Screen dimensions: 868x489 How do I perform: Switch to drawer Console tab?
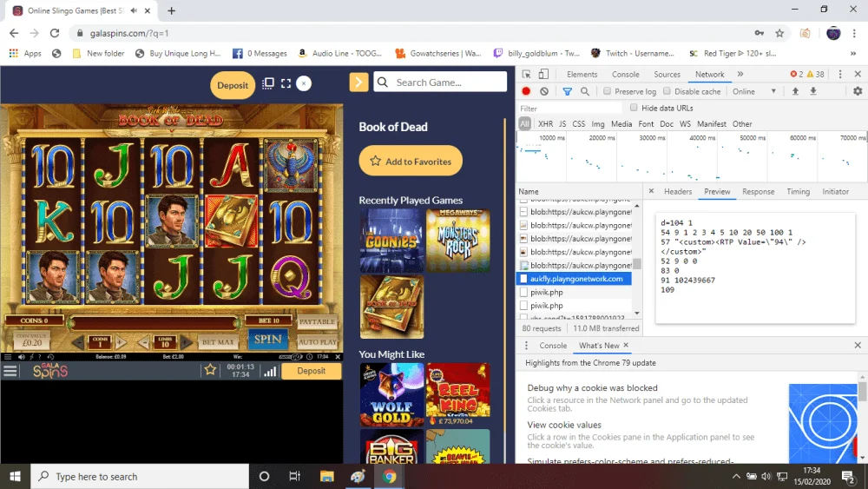point(553,346)
